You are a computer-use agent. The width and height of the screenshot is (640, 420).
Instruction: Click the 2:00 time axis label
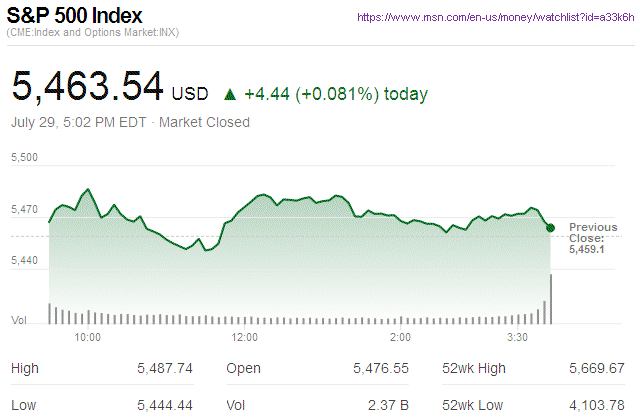tap(401, 337)
